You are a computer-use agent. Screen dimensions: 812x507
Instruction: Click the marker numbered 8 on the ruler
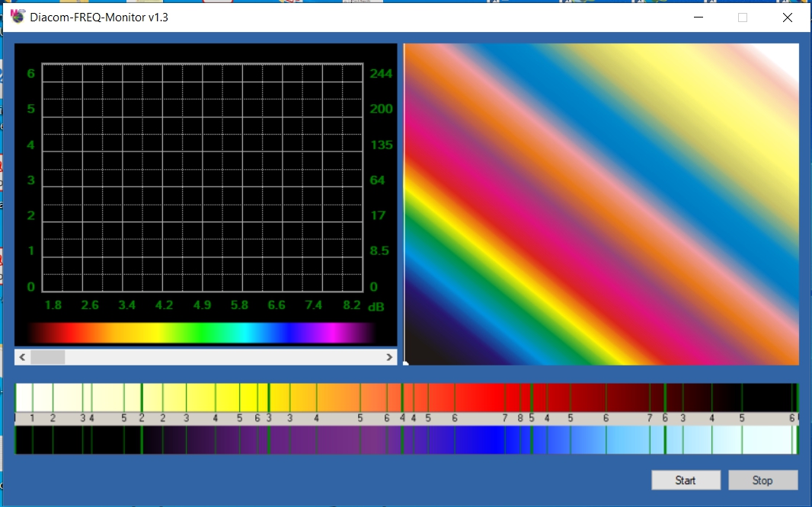point(520,418)
